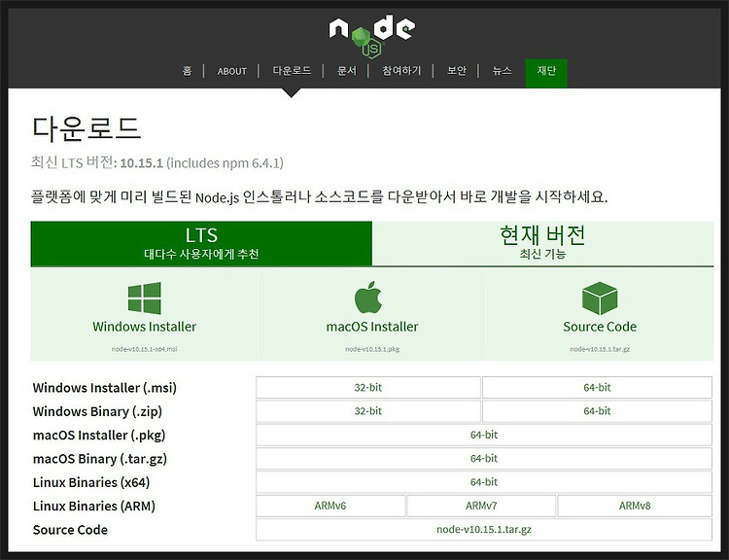Screen dimensions: 729x560
Task: Click the Source Code box icon
Action: click(600, 298)
